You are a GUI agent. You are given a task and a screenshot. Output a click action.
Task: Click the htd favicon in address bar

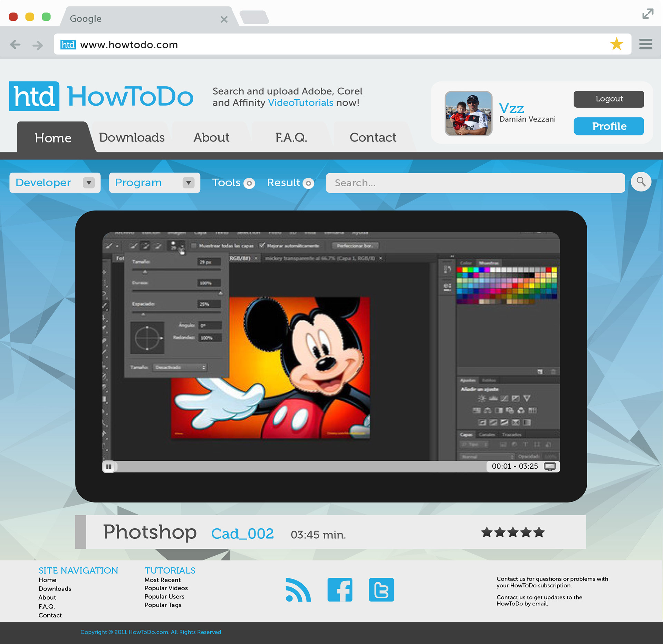coord(68,45)
